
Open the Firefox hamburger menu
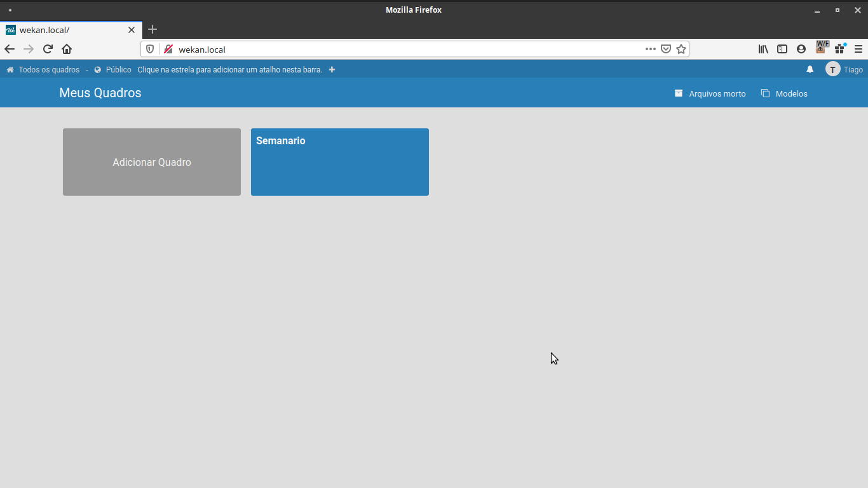click(858, 49)
